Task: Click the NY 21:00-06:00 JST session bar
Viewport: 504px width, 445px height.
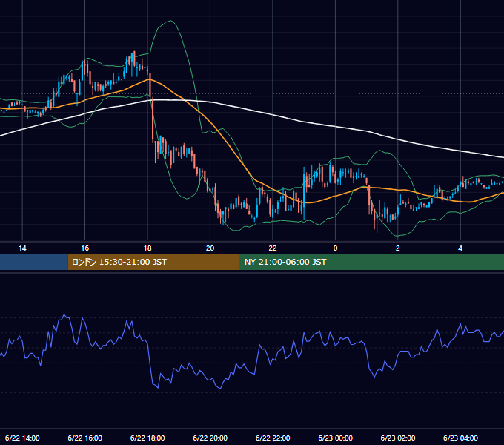Action: [x=372, y=262]
